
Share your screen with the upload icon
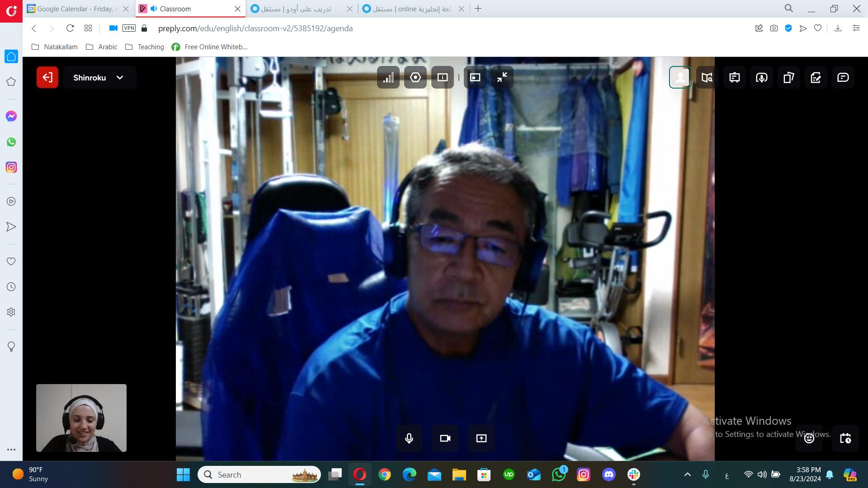point(481,438)
